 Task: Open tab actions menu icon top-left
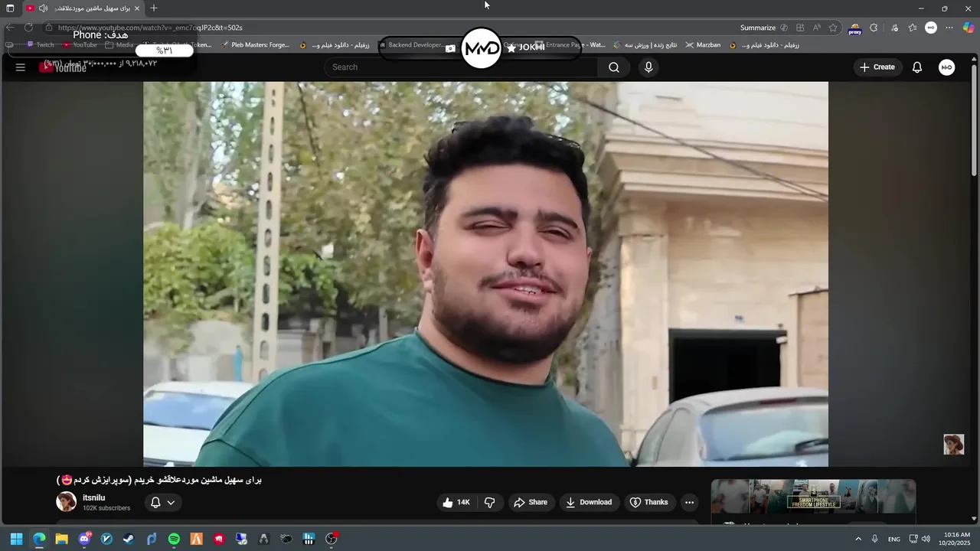coord(10,8)
